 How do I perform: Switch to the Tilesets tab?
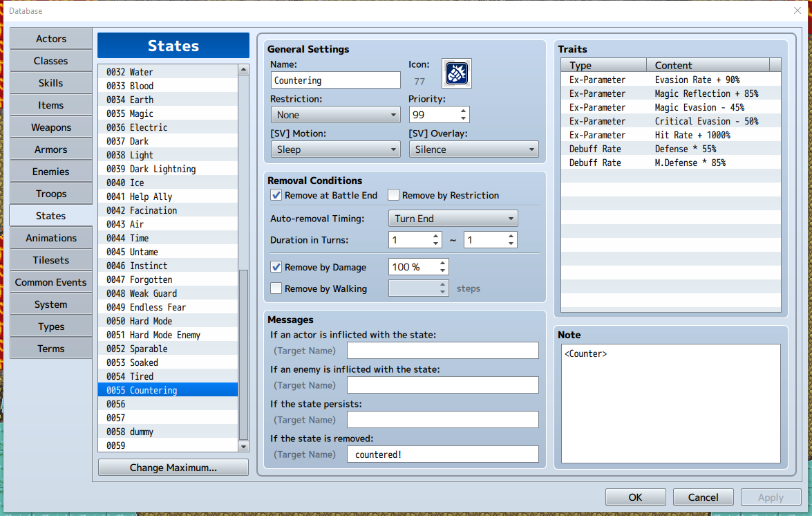(50, 261)
